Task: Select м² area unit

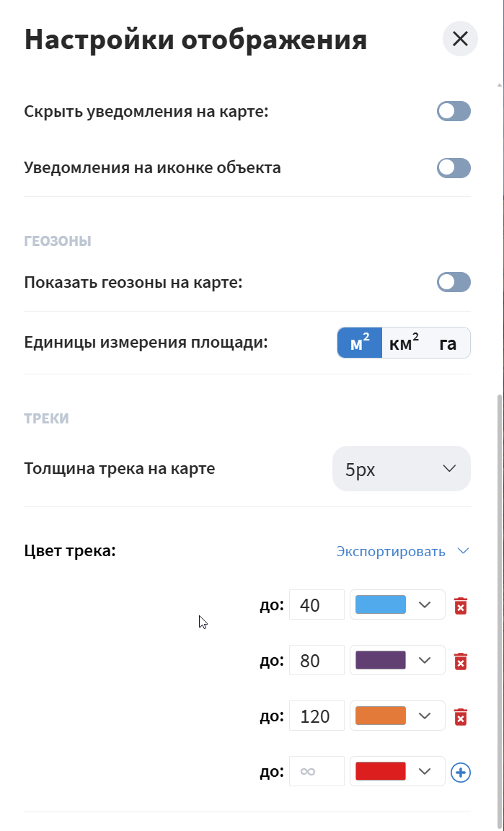Action: coord(360,343)
